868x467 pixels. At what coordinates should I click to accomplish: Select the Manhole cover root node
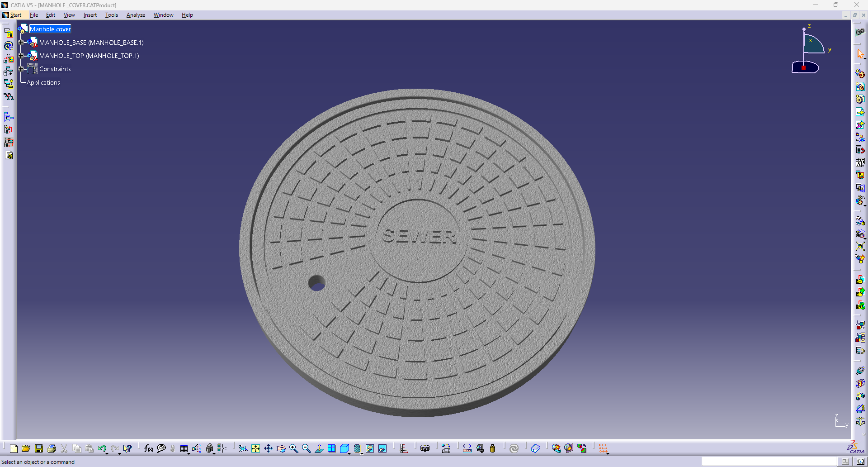pyautogui.click(x=50, y=29)
